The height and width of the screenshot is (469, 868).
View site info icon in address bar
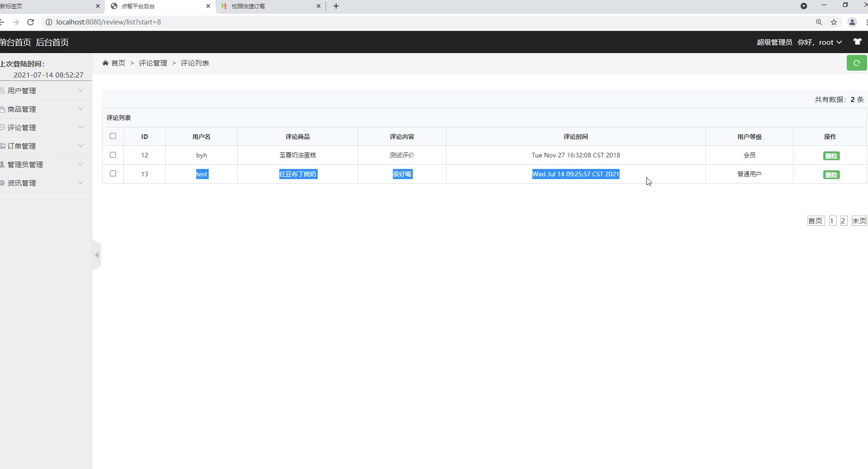[x=49, y=22]
